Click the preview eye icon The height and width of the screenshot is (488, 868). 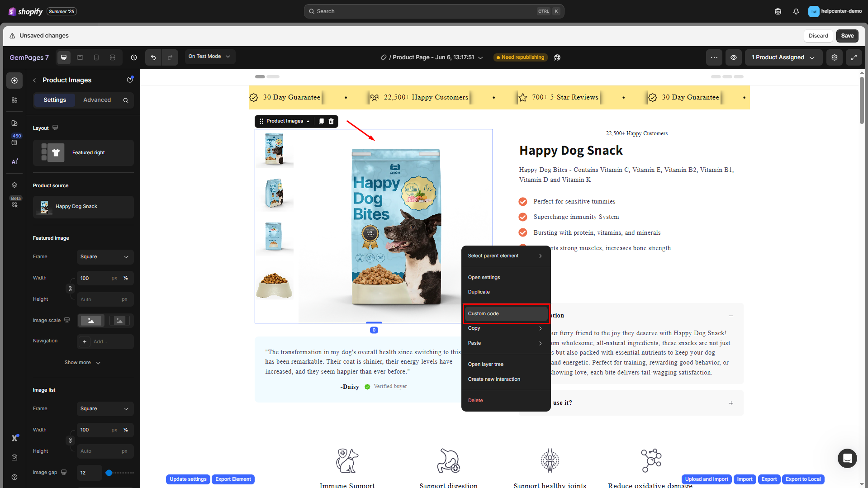click(734, 57)
